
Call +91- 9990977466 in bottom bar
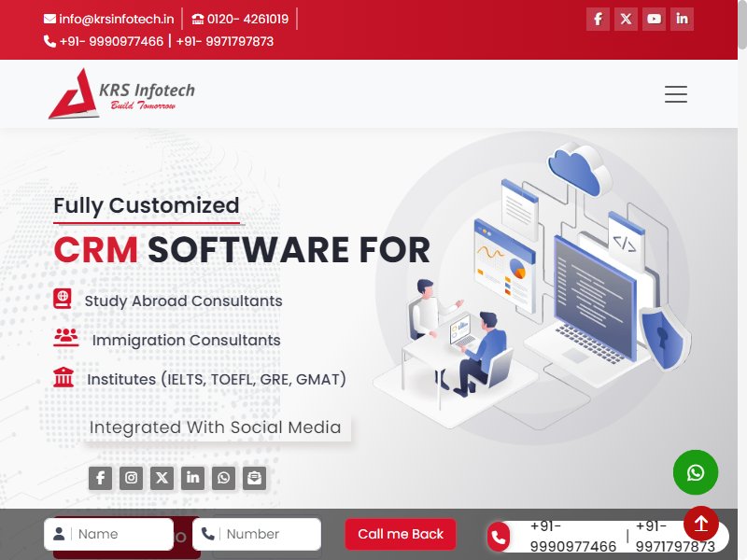(x=573, y=536)
